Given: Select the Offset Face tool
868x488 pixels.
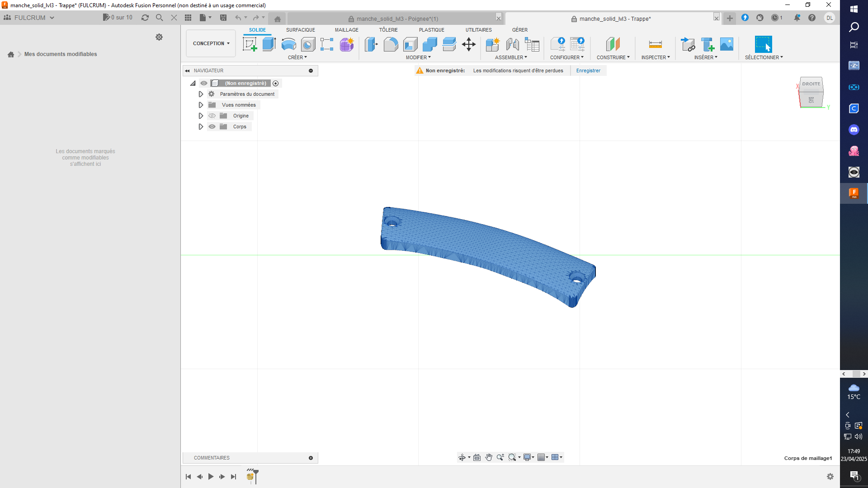Looking at the screenshot, I should pos(449,44).
